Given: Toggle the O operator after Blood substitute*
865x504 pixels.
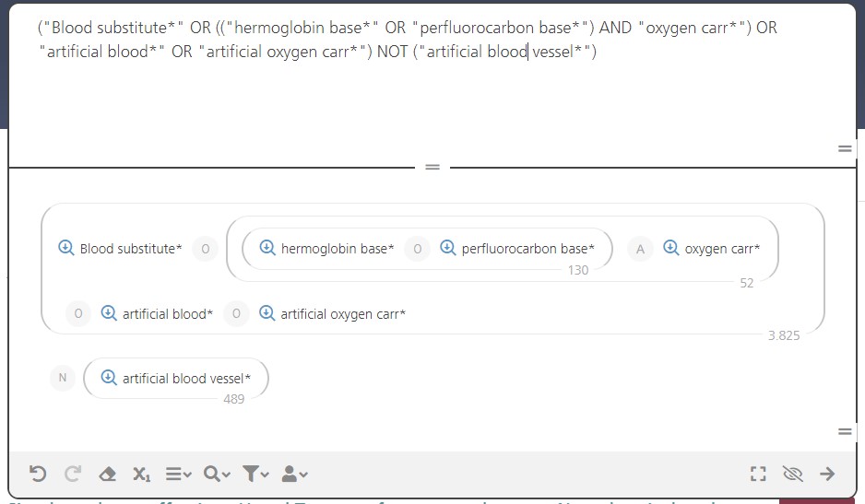Looking at the screenshot, I should [x=206, y=249].
